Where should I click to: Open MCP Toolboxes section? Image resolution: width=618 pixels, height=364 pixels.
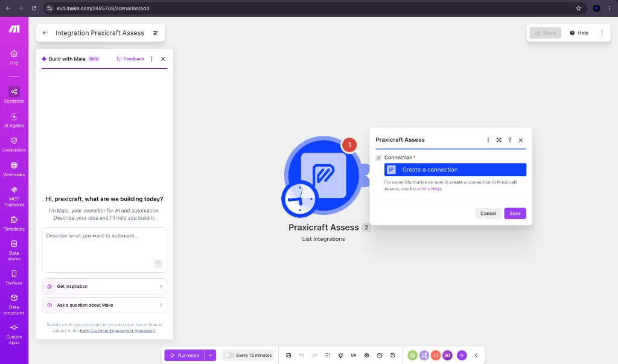point(14,196)
